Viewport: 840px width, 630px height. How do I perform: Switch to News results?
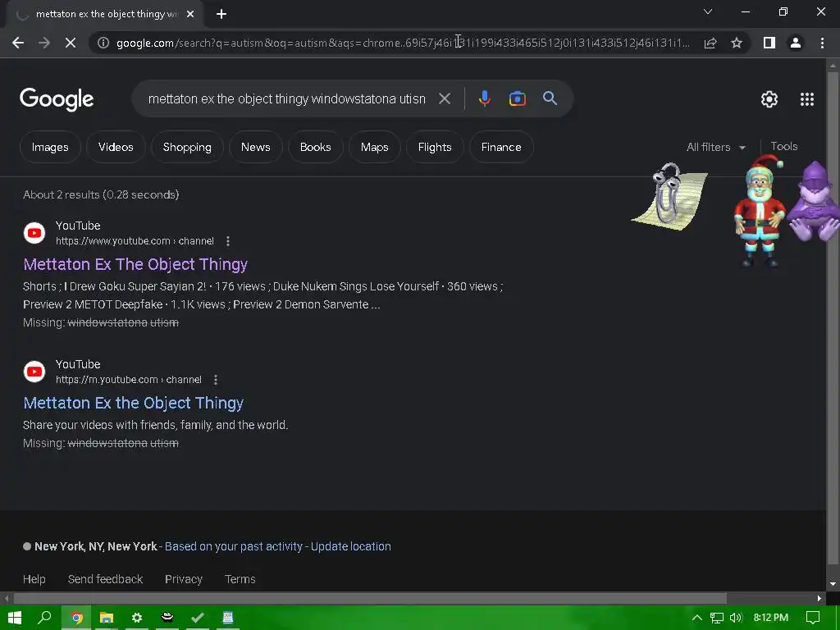[x=256, y=148]
